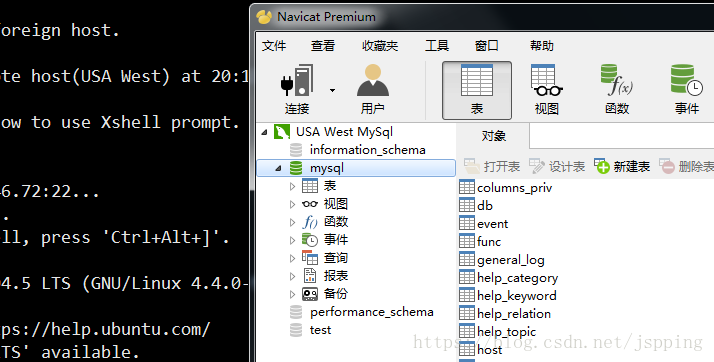Switch to the 对象 objects tab
Image resolution: width=714 pixels, height=362 pixels.
coord(494,136)
